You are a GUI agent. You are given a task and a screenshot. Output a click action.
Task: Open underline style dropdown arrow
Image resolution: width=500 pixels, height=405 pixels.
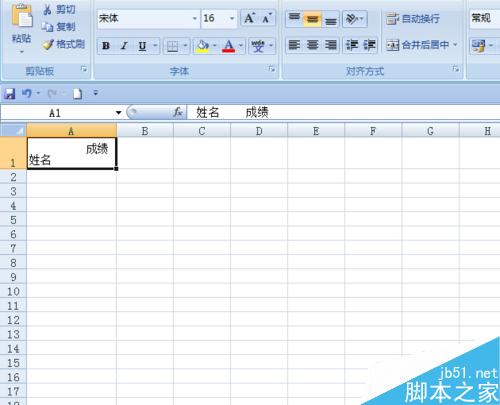coord(155,46)
